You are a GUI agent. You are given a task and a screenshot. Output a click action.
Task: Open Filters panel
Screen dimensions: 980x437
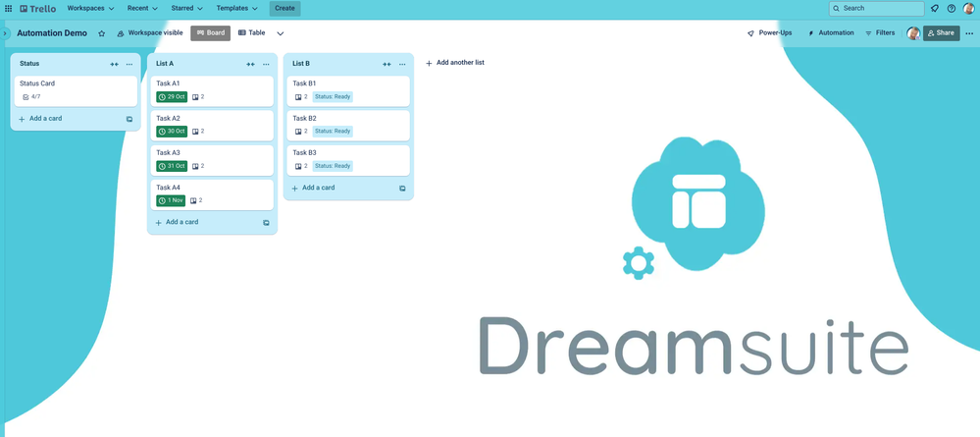coord(880,33)
